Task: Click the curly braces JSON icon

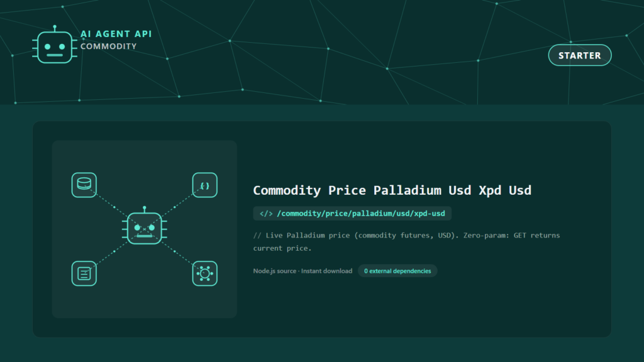Action: click(205, 185)
